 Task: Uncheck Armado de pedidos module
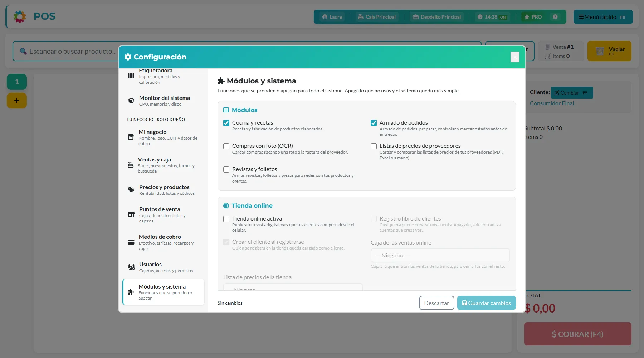click(x=374, y=123)
